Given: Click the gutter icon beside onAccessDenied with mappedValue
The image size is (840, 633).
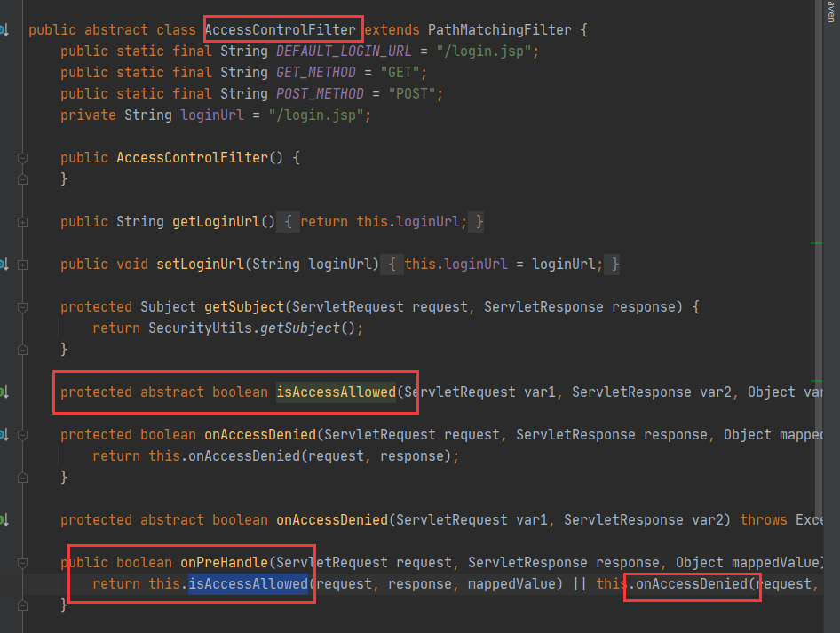Looking at the screenshot, I should 4,435.
